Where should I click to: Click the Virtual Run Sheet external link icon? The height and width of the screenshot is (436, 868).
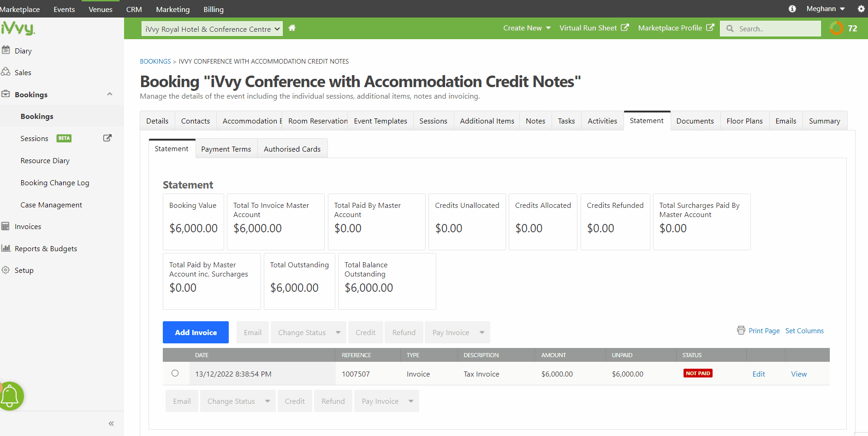coord(624,28)
